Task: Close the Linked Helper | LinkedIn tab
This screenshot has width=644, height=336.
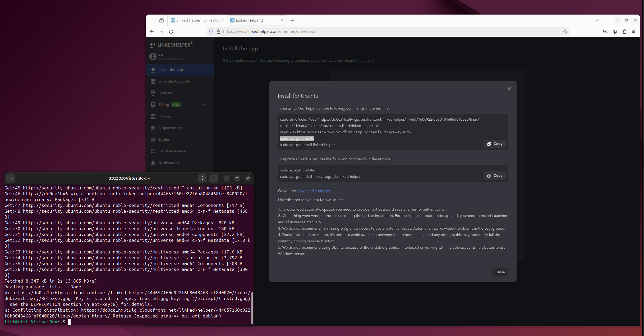Action: [223, 20]
